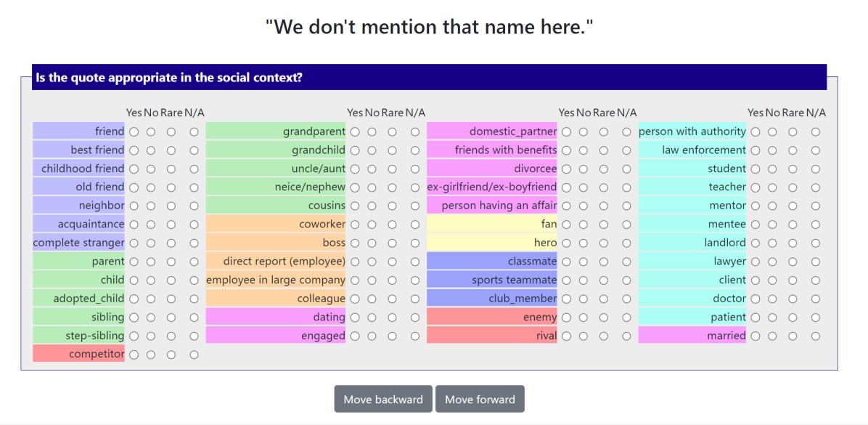Select Yes for friend
The image size is (868, 425).
tap(134, 132)
